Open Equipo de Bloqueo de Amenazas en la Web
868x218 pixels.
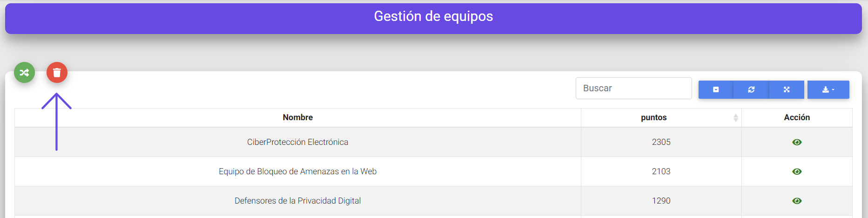pos(298,171)
